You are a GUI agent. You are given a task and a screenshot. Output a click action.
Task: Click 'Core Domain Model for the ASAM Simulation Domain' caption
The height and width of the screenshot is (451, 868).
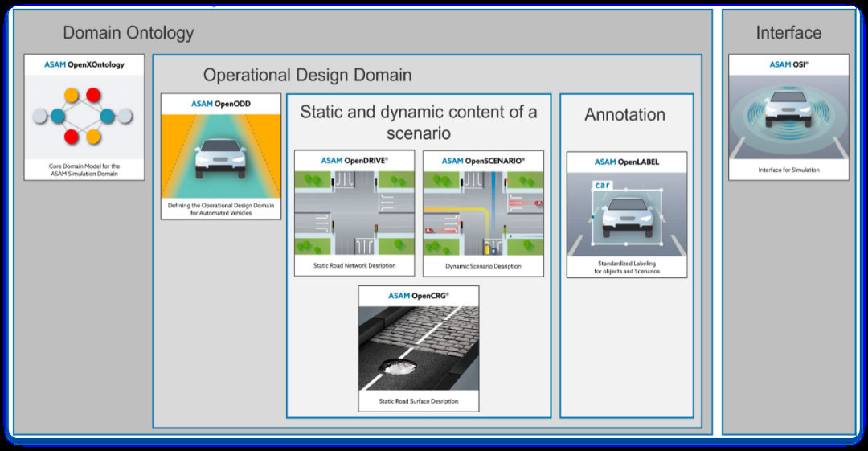point(84,170)
